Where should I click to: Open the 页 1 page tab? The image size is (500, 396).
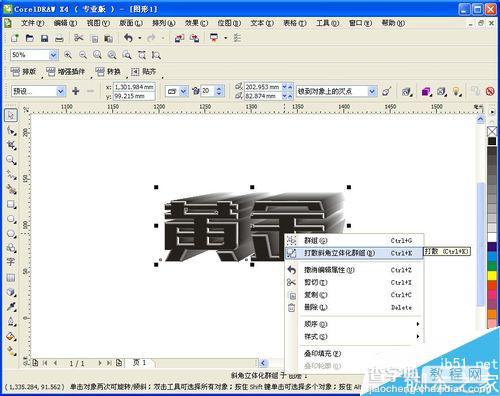[x=140, y=363]
